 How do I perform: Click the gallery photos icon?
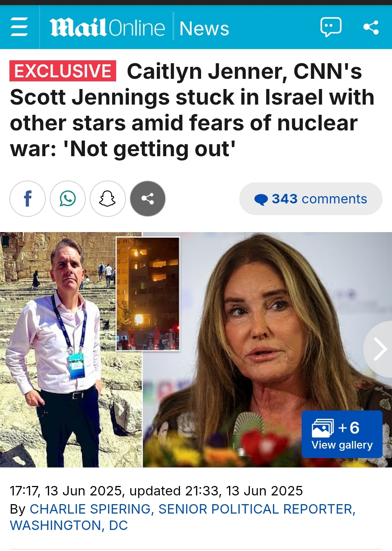click(x=323, y=428)
